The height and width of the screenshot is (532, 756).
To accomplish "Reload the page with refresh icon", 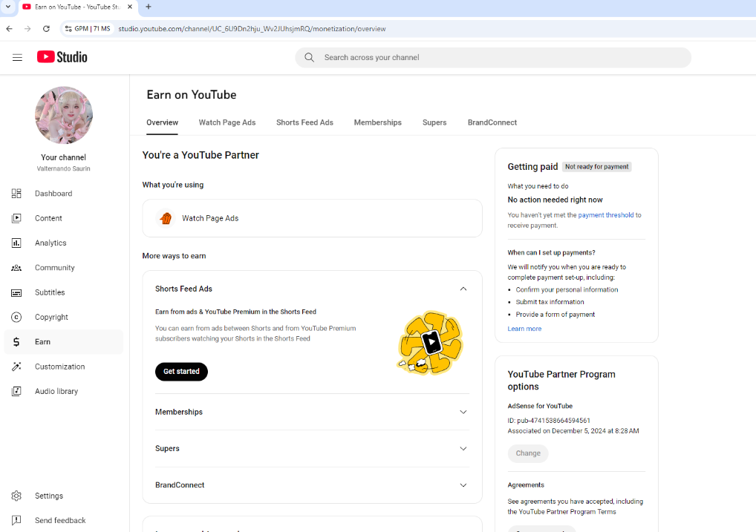I will pos(46,28).
